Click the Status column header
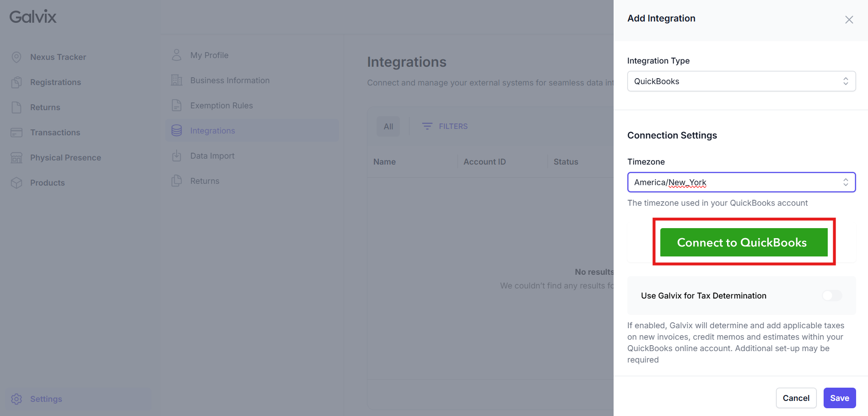 [x=566, y=162]
